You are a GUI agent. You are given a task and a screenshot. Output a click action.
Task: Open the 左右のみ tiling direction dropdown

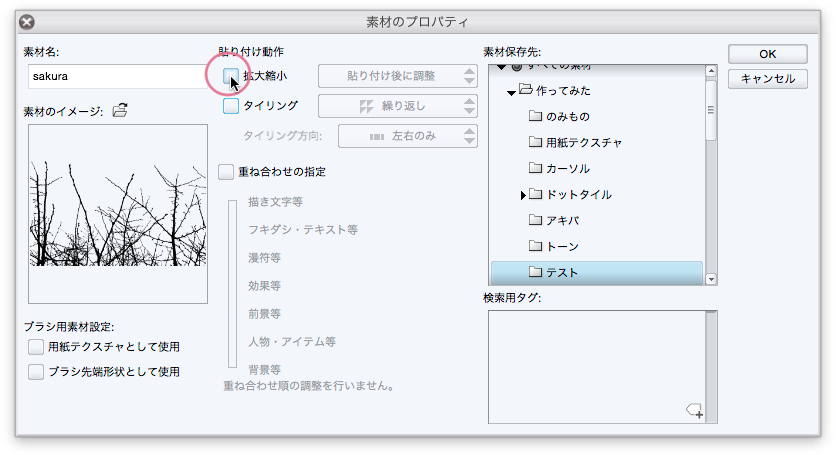pyautogui.click(x=408, y=136)
